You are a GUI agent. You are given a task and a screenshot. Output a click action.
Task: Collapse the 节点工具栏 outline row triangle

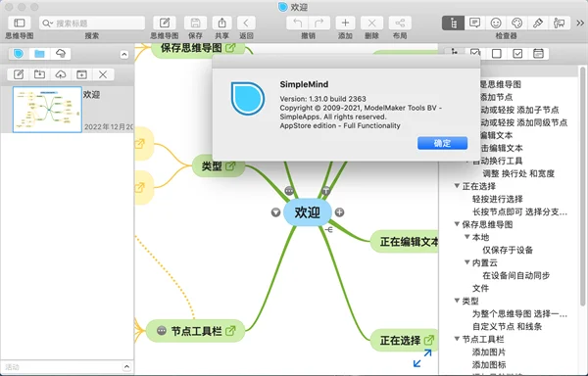coord(457,339)
